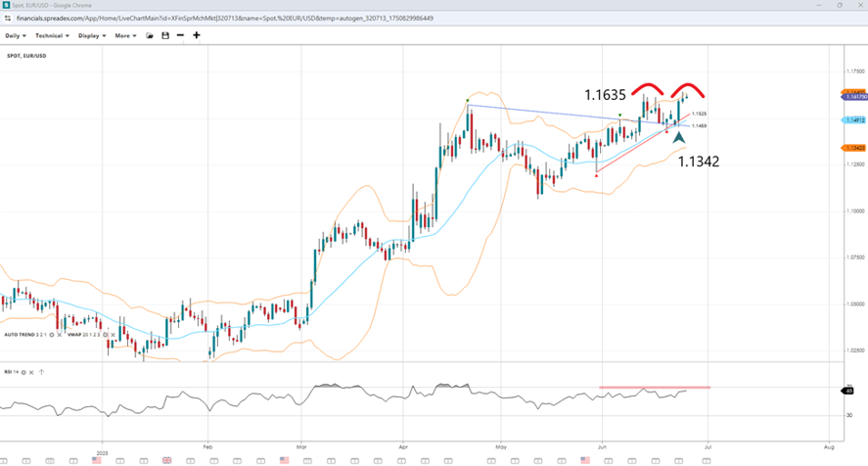This screenshot has height=466, width=868.
Task: Toggle AUTO TREND level 3
Action: 37,335
